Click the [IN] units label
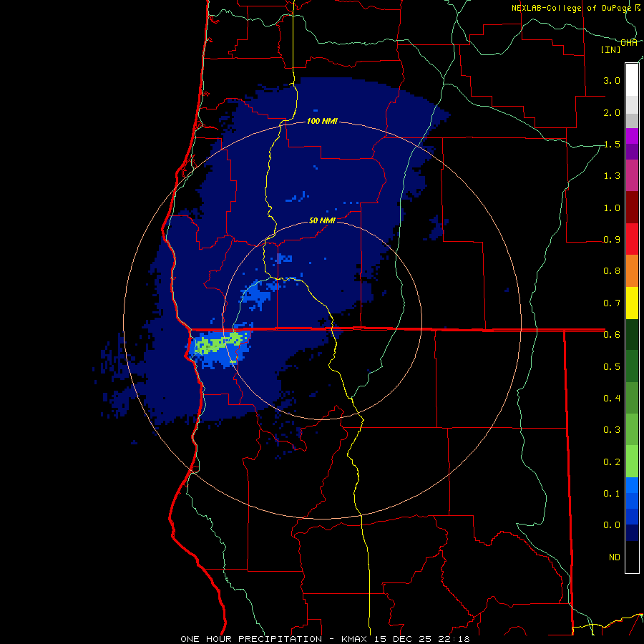The width and height of the screenshot is (644, 644). (611, 49)
